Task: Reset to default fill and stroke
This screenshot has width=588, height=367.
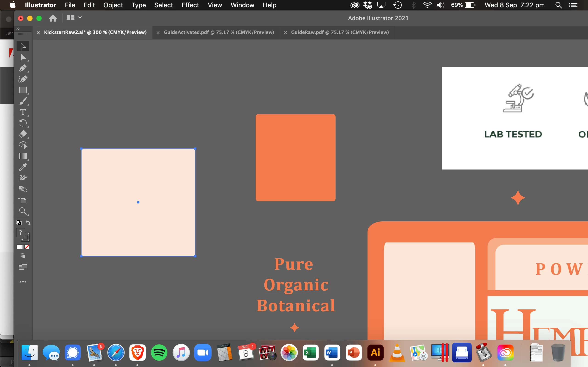Action: 19,222
